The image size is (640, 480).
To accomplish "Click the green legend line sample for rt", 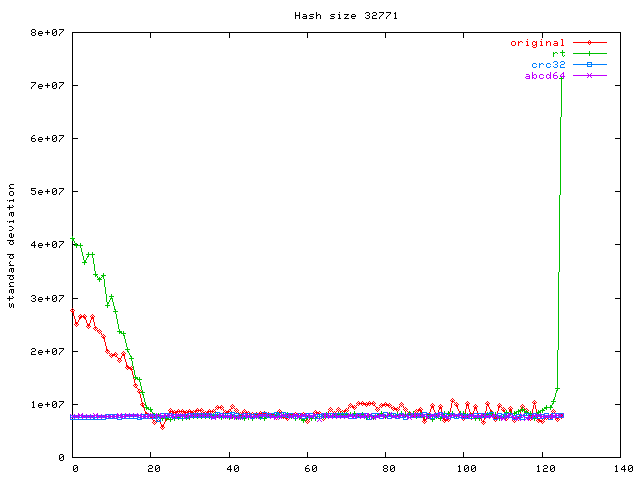I will [x=590, y=53].
